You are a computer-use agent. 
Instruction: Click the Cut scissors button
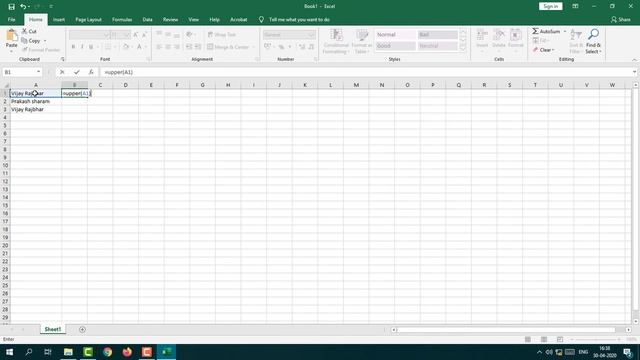(x=29, y=31)
